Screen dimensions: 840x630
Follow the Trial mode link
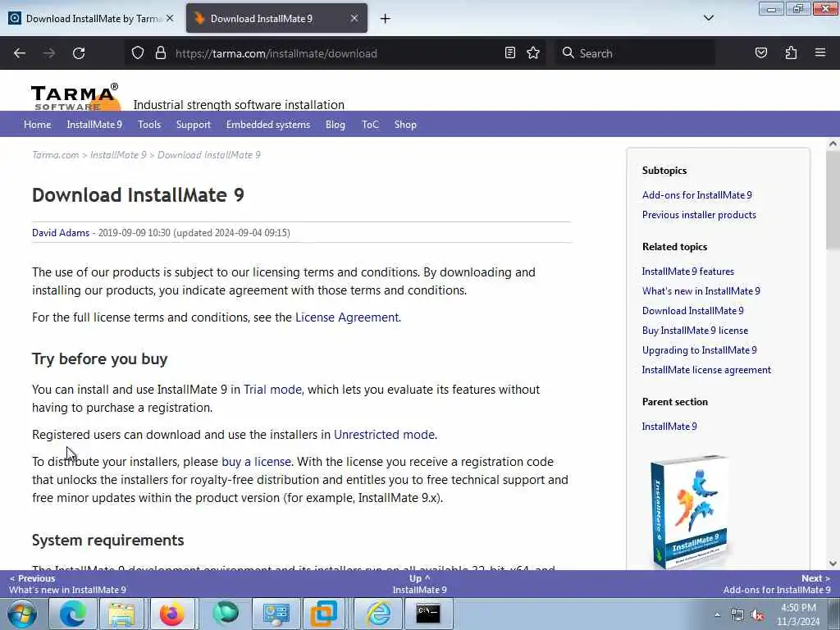click(272, 390)
